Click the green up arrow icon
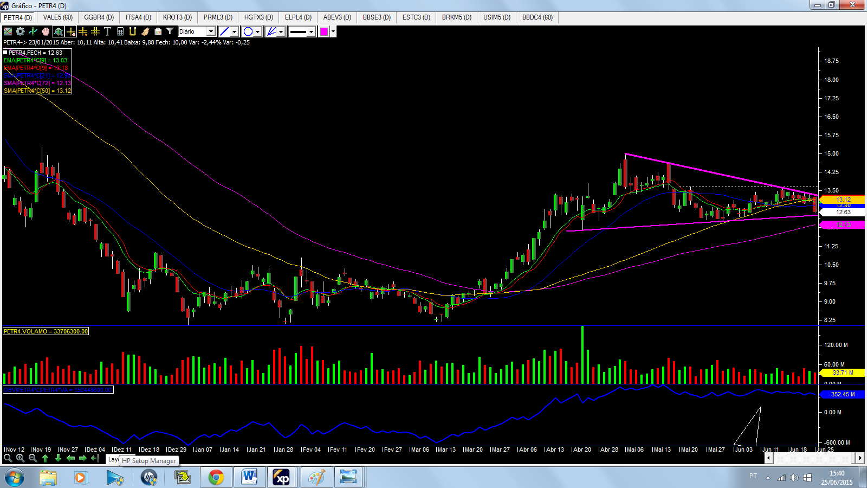The height and width of the screenshot is (488, 868). coord(46,458)
